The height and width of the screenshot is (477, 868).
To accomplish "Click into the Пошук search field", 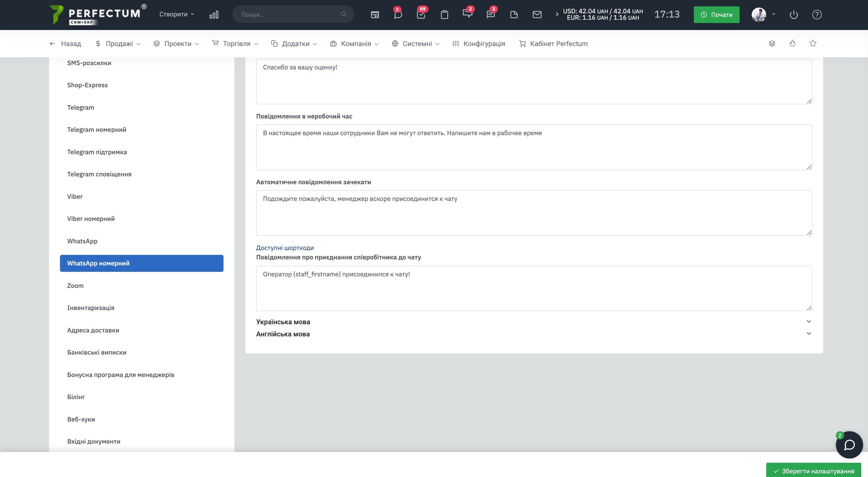I will click(x=290, y=15).
